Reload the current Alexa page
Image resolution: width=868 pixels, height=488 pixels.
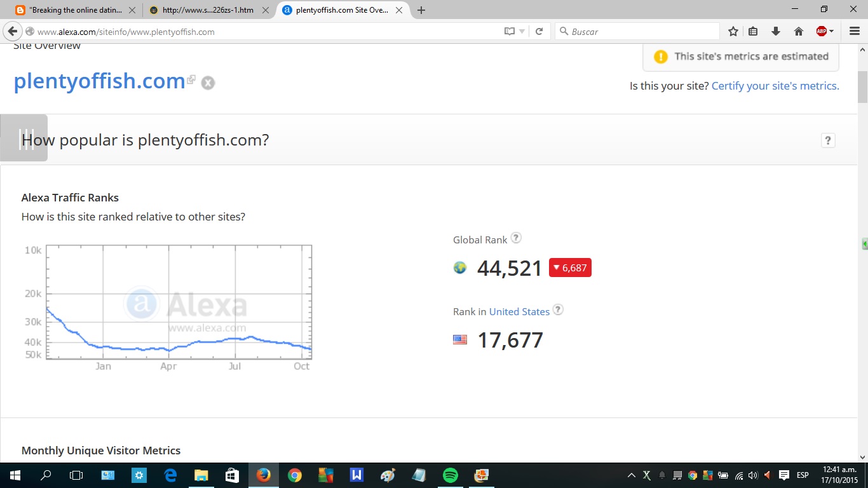click(x=539, y=31)
